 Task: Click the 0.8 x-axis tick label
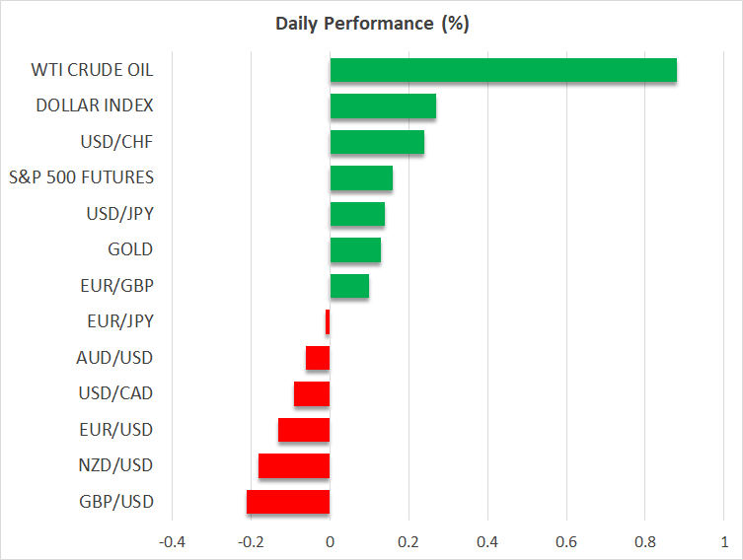644,542
